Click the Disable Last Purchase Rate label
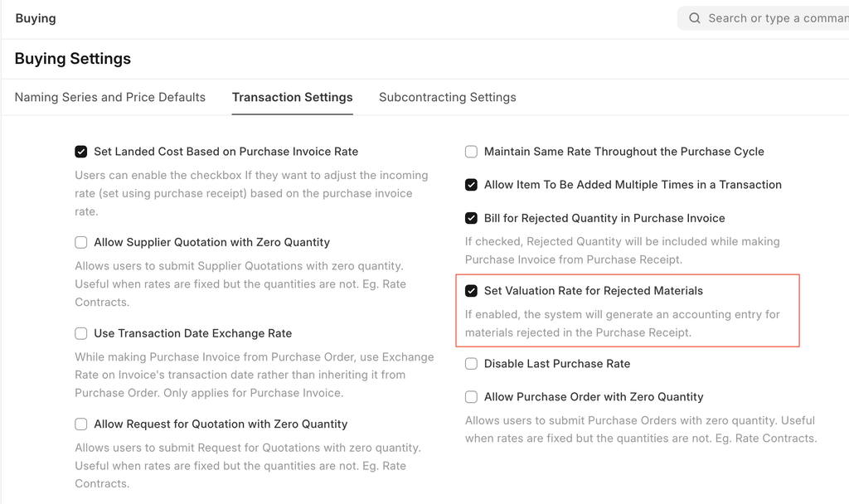 click(x=557, y=364)
